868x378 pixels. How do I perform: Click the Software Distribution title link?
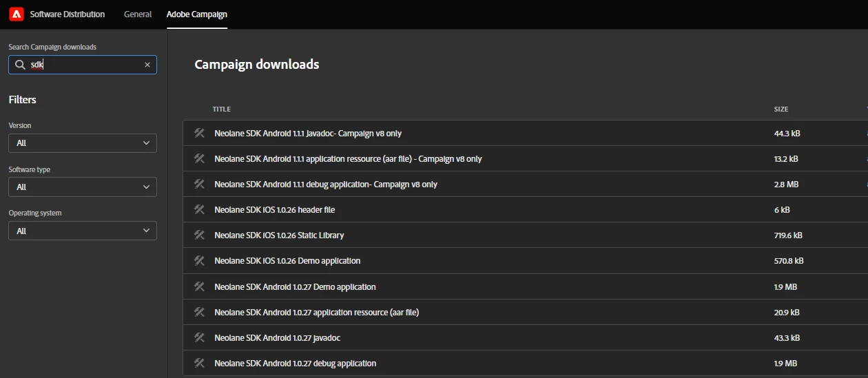click(68, 14)
